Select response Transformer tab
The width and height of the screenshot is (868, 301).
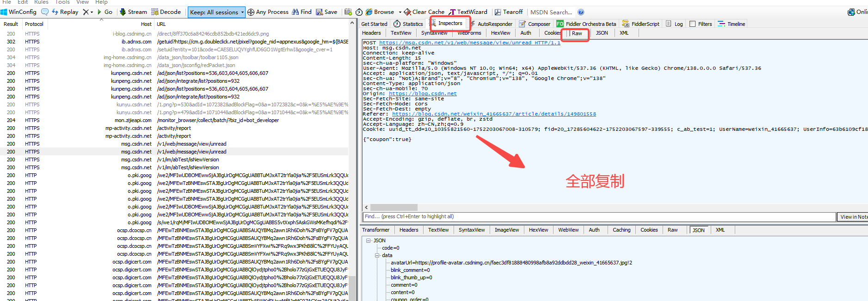[x=376, y=230]
